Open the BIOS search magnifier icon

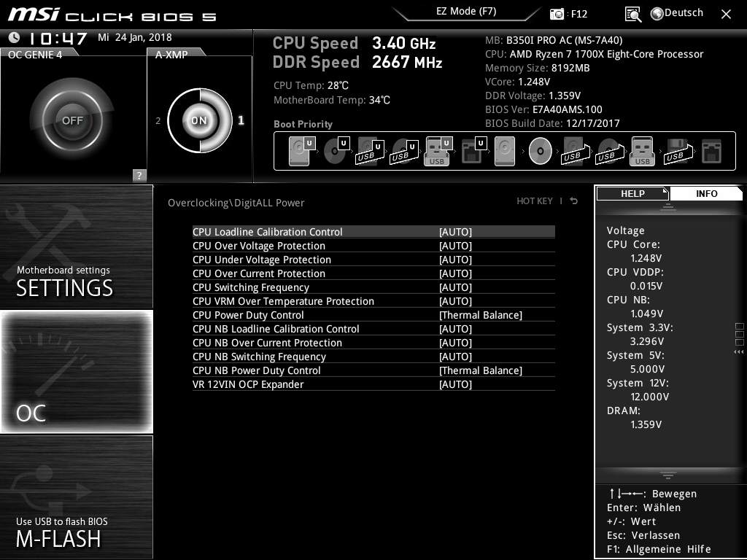click(633, 15)
